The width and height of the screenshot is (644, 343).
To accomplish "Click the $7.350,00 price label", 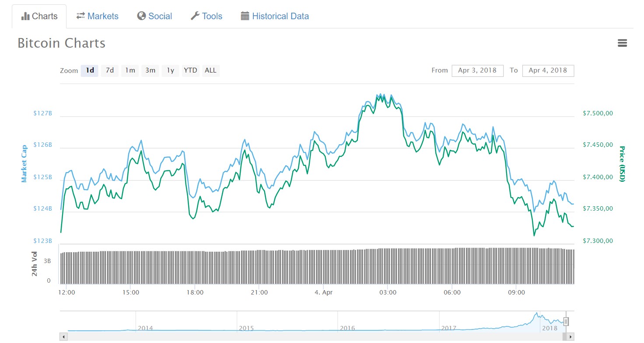I will (x=598, y=209).
